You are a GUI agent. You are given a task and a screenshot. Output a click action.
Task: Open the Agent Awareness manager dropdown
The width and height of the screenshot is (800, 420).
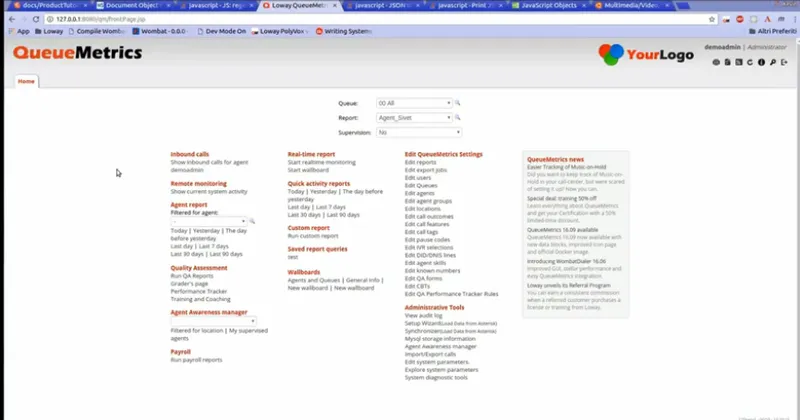[213, 321]
